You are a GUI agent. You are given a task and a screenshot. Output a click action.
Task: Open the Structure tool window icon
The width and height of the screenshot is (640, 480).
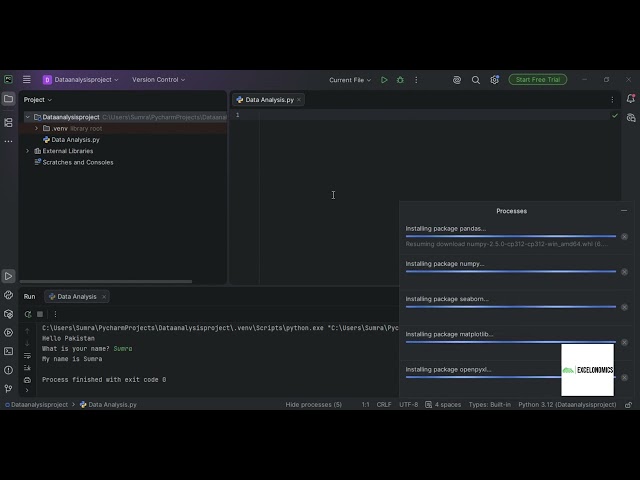coord(8,122)
